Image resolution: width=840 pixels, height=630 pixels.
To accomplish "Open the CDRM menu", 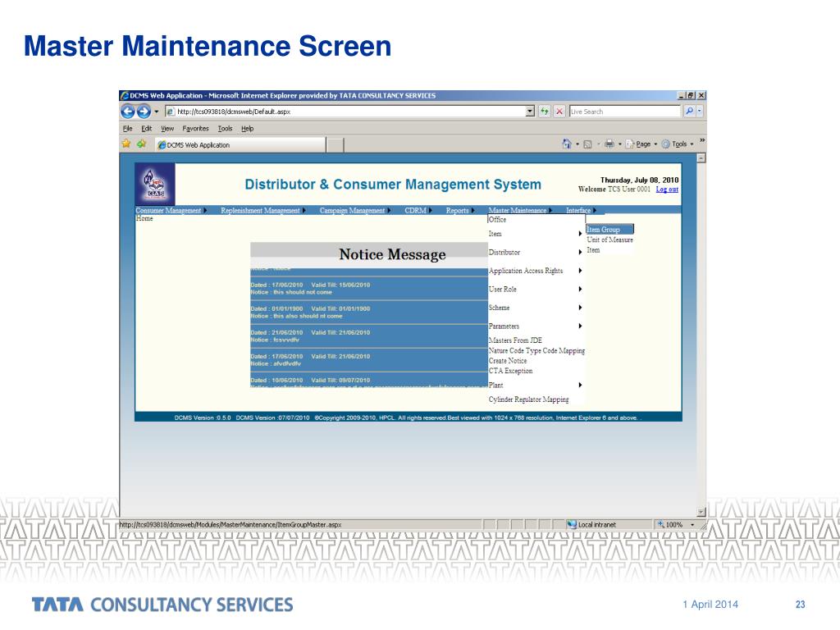I will tap(418, 211).
